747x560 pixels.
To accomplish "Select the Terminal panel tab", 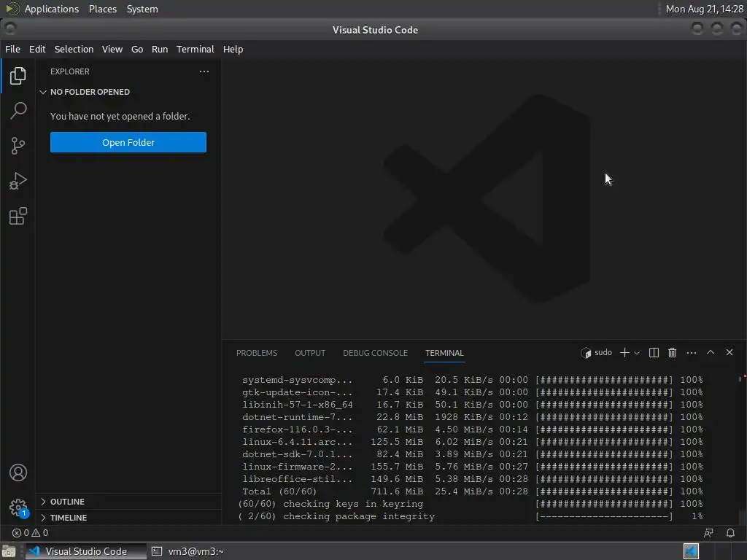I will tap(444, 353).
